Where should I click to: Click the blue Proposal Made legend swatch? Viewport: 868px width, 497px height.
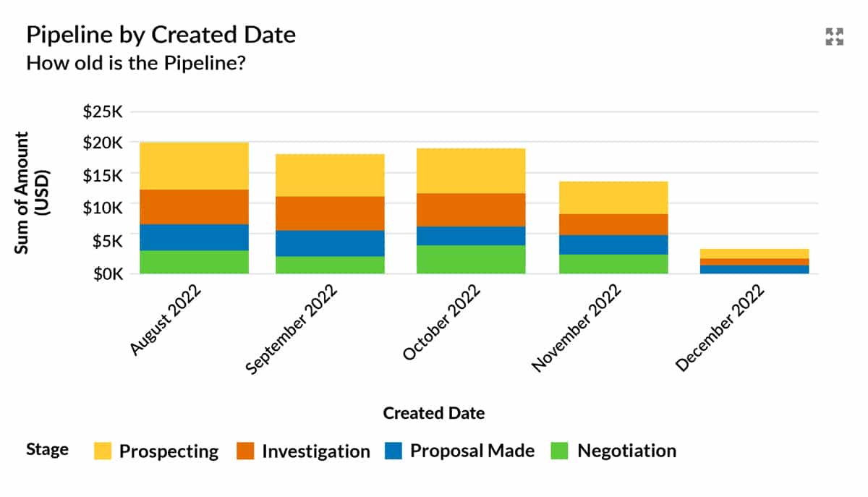(393, 451)
